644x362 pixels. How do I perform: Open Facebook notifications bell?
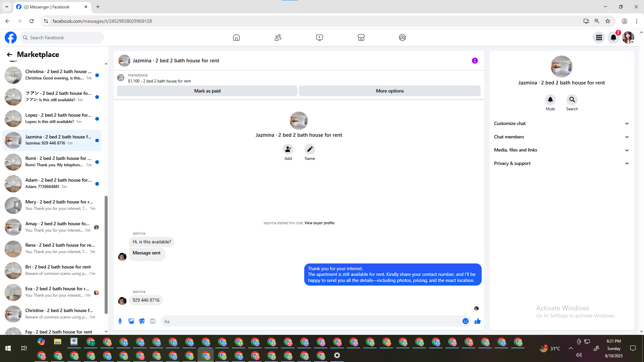613,38
